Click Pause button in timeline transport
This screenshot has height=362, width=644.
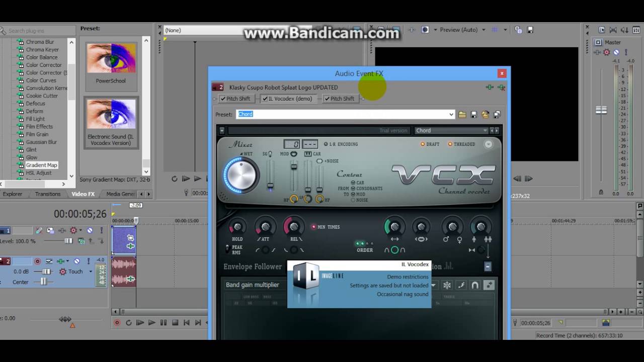tap(164, 323)
